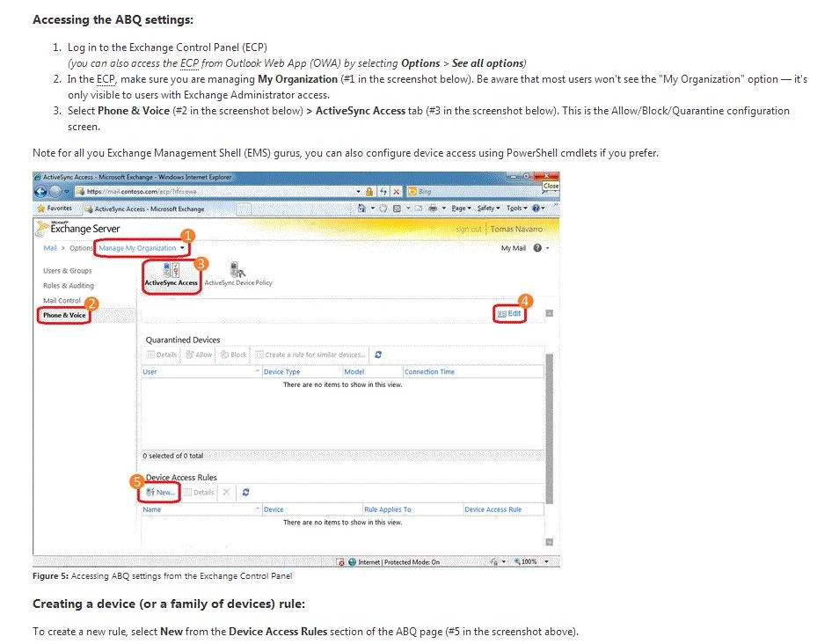Go to Roles & Auditing section

click(x=69, y=285)
